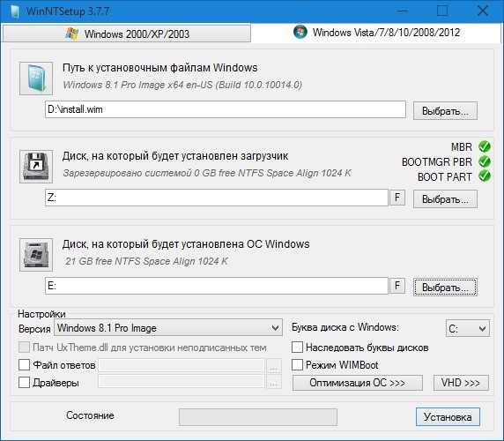
Task: Select the Windows Vista/7/8/10/2008/2012 tab
Action: coord(376,33)
